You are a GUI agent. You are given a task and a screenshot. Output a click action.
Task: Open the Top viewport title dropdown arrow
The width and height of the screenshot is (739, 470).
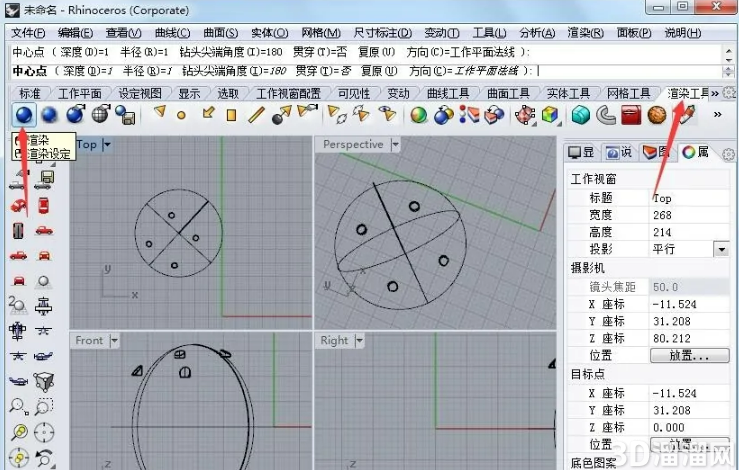pos(107,144)
